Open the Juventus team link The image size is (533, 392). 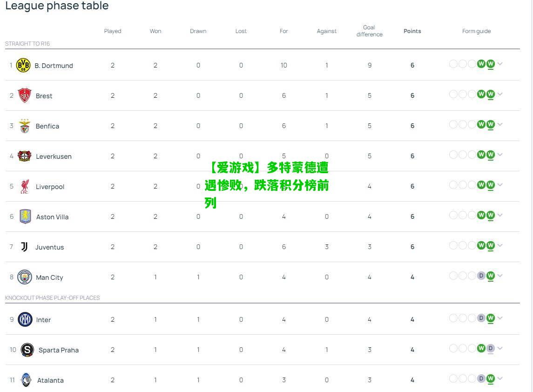(50, 247)
